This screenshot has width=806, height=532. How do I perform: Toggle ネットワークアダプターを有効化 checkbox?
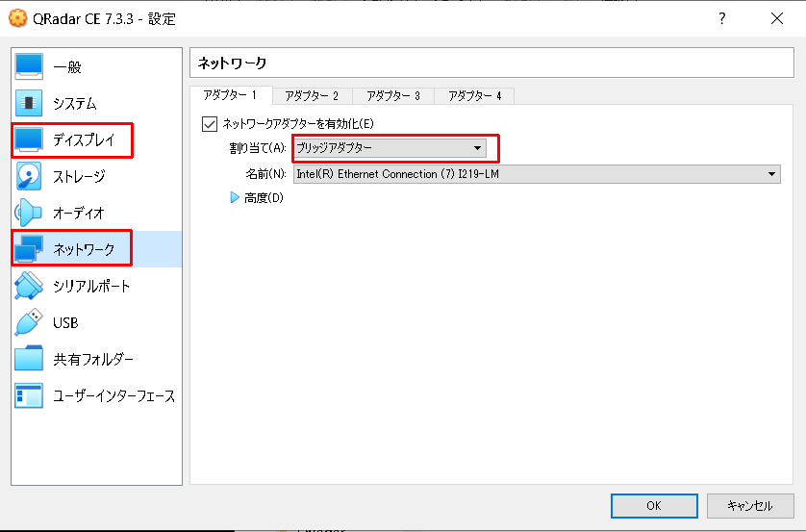click(x=210, y=124)
